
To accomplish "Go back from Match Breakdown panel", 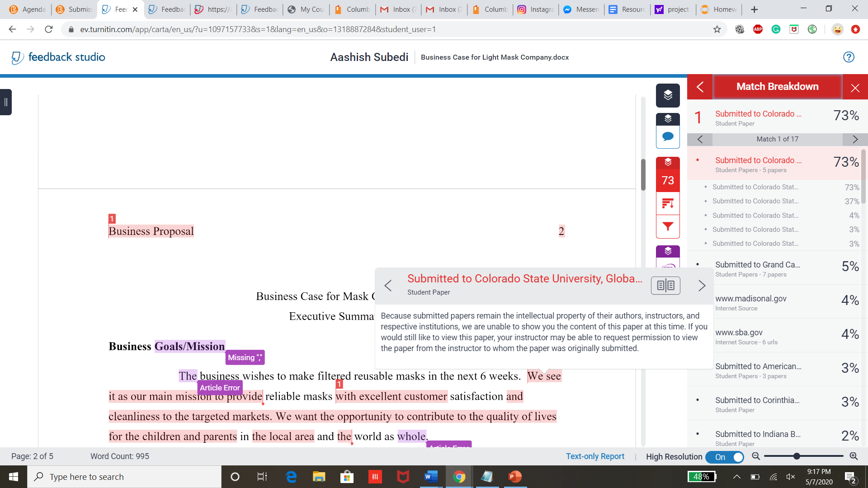I will coord(700,87).
